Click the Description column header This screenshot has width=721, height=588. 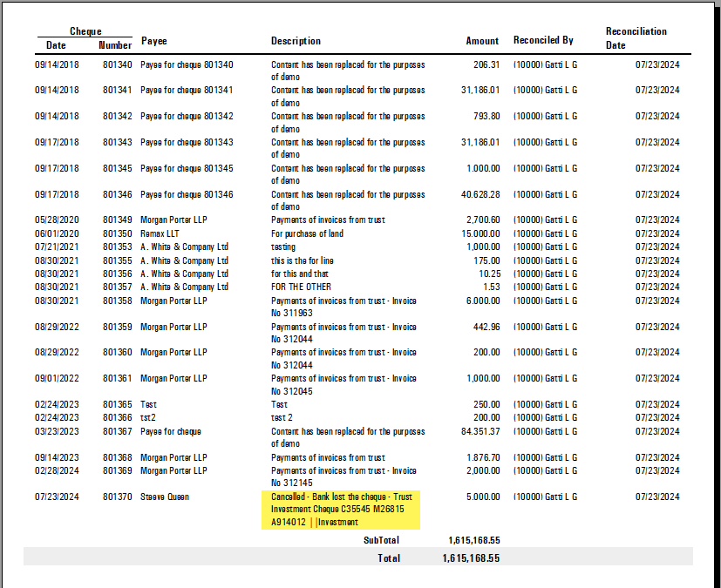tap(296, 41)
